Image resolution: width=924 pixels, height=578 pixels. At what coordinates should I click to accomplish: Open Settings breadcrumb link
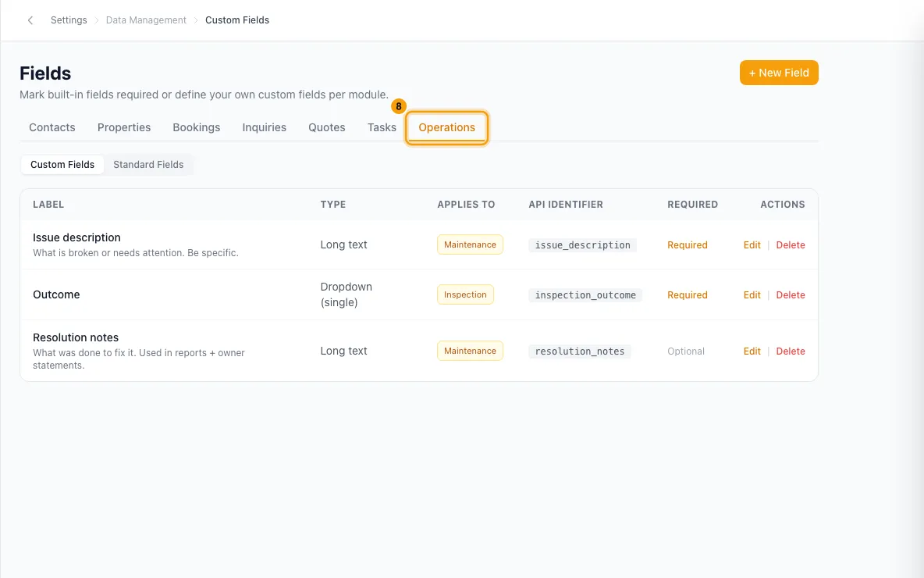[69, 20]
